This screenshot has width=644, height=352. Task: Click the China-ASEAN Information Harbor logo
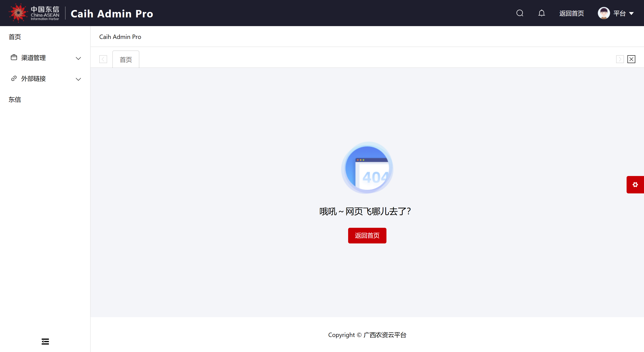pos(34,13)
